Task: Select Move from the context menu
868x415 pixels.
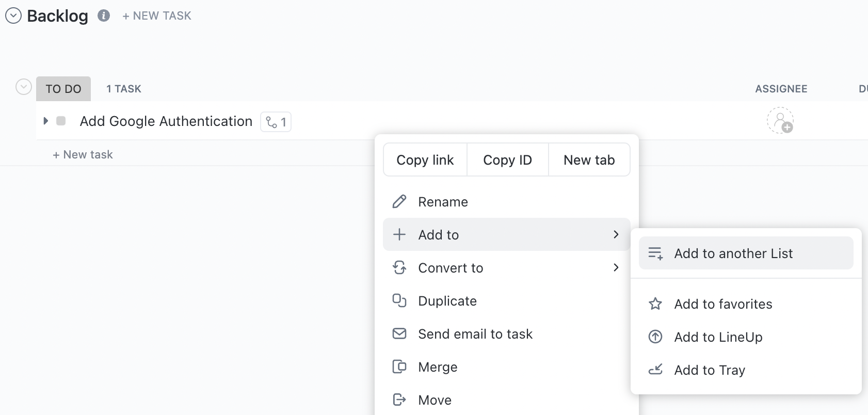Action: 435,400
